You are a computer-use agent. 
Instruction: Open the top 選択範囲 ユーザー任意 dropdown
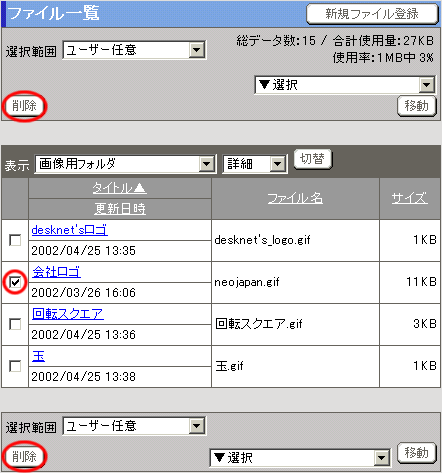click(x=134, y=50)
